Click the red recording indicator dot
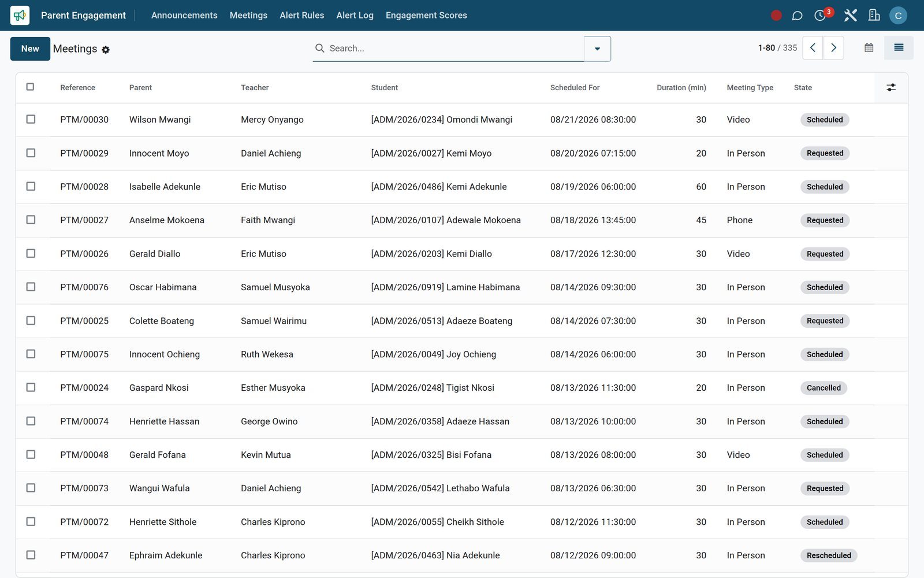Screen dimensions: 924x578 776,16
